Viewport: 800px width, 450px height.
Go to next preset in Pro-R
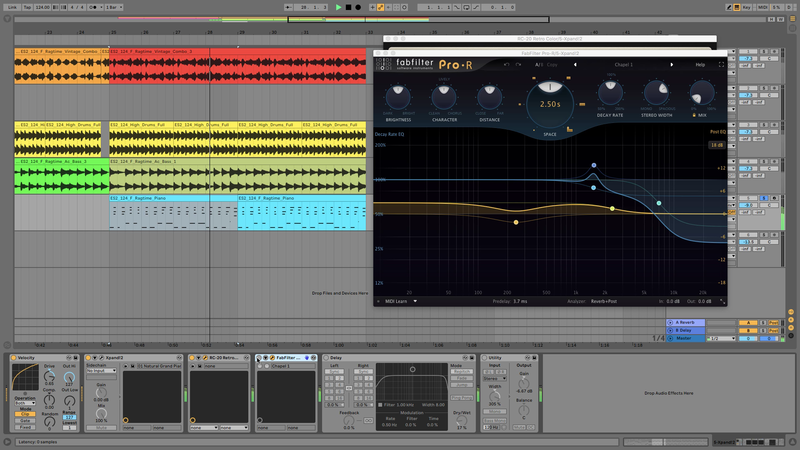pos(671,65)
